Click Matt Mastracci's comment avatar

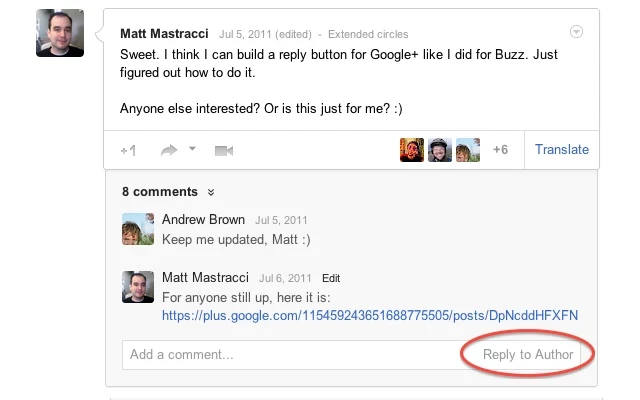138,287
